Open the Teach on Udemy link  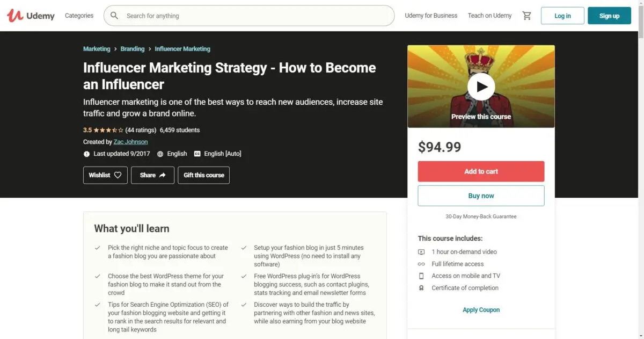coord(489,16)
